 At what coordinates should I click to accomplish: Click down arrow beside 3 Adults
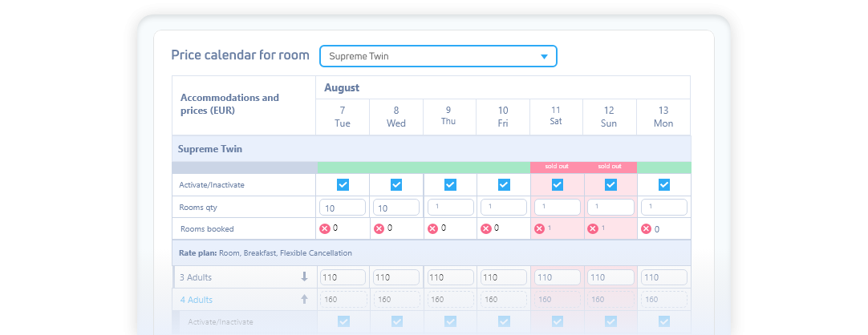[304, 277]
